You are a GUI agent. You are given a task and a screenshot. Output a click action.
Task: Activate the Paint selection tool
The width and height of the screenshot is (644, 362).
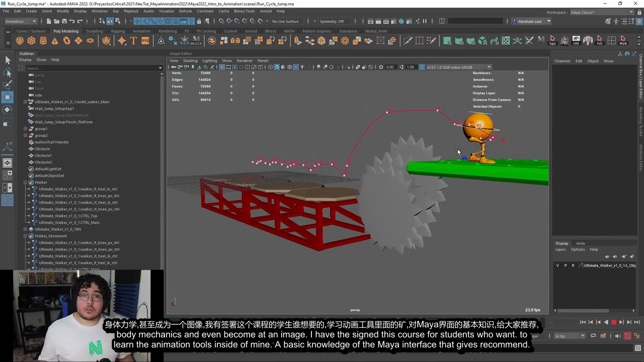click(8, 85)
